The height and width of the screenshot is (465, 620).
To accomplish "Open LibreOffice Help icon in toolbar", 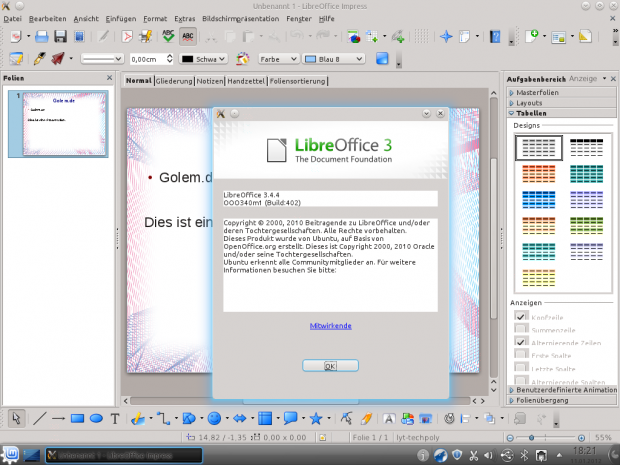I will tap(495, 36).
